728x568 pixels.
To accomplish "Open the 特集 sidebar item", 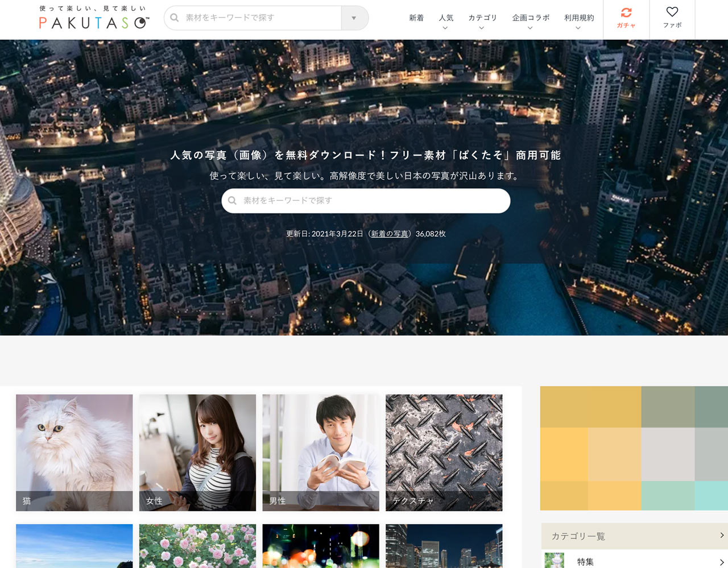I will coord(634,561).
